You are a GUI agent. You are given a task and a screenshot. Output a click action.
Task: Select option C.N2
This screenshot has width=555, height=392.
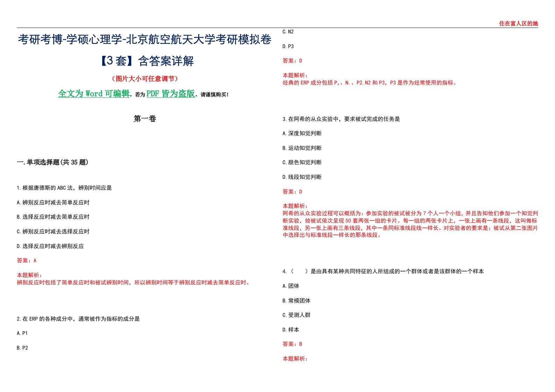(x=288, y=32)
